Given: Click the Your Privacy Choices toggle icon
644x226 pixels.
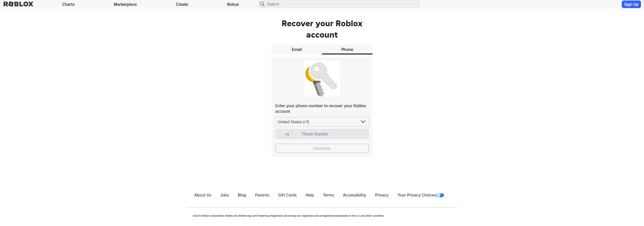Looking at the screenshot, I should pyautogui.click(x=440, y=195).
